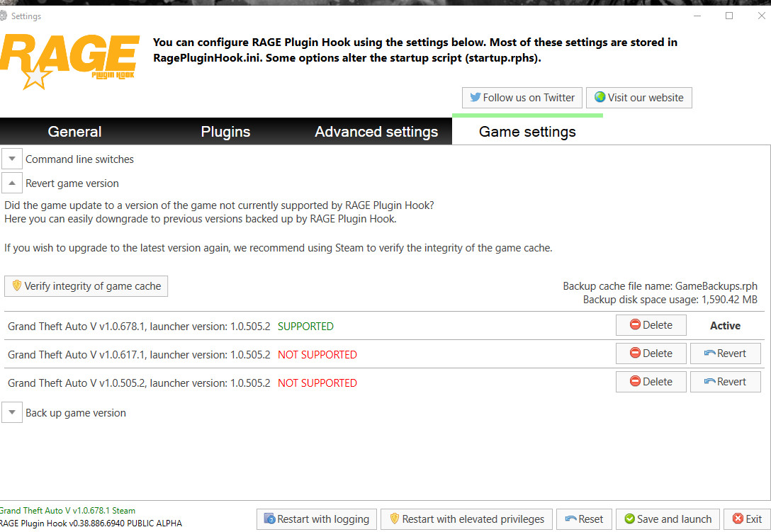Restart with elevated privileges
The image size is (771, 532).
(466, 519)
